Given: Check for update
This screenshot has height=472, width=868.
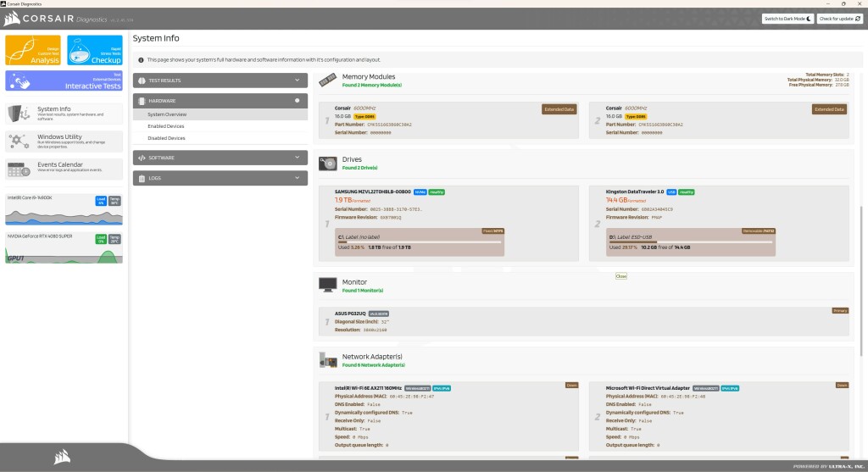Looking at the screenshot, I should (840, 19).
